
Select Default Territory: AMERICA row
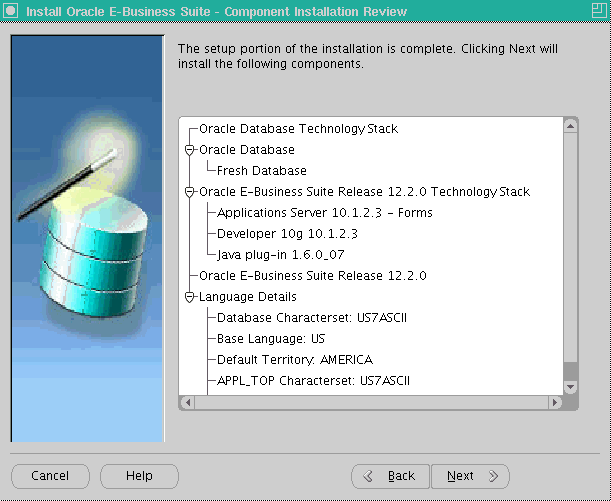click(295, 360)
